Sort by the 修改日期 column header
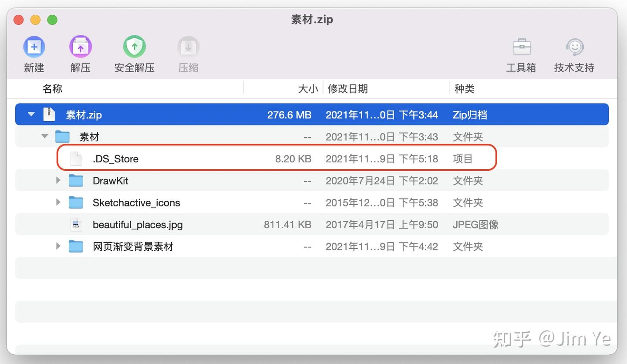Image resolution: width=627 pixels, height=364 pixels. tap(347, 88)
